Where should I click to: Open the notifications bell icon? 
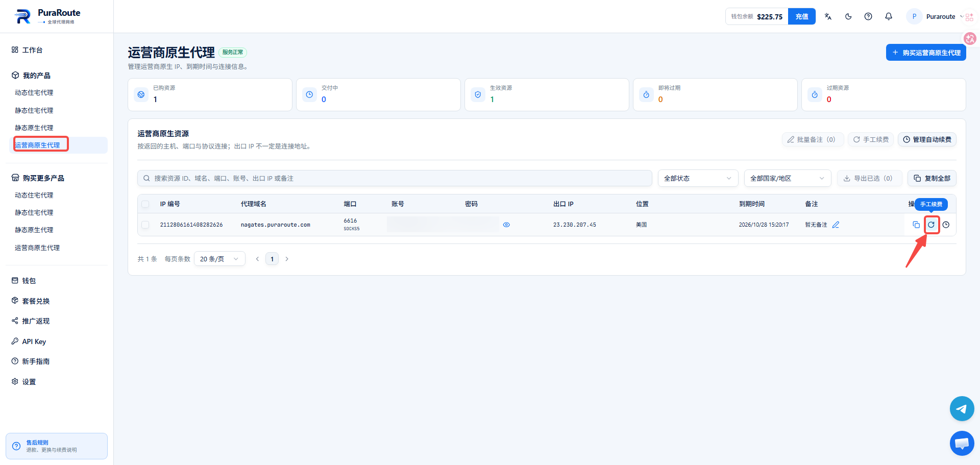point(889,16)
